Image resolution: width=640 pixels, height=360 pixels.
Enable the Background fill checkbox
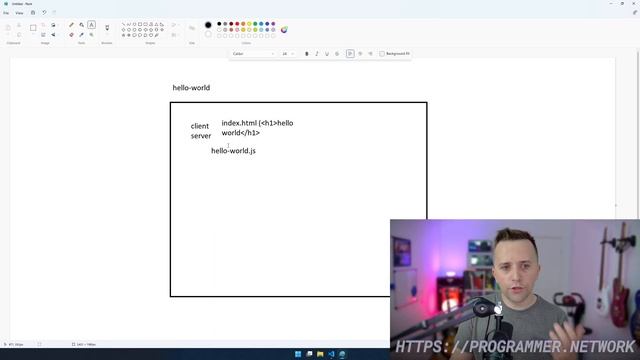[x=382, y=54]
